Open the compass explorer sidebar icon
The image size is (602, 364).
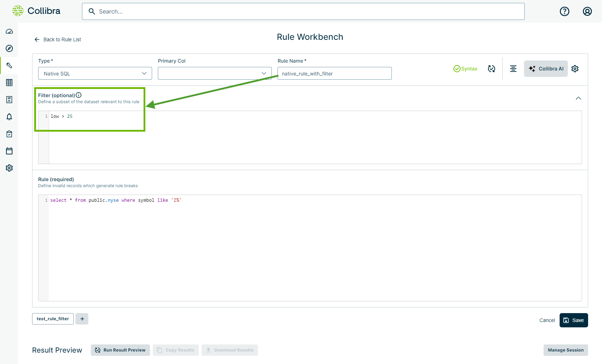[9, 48]
